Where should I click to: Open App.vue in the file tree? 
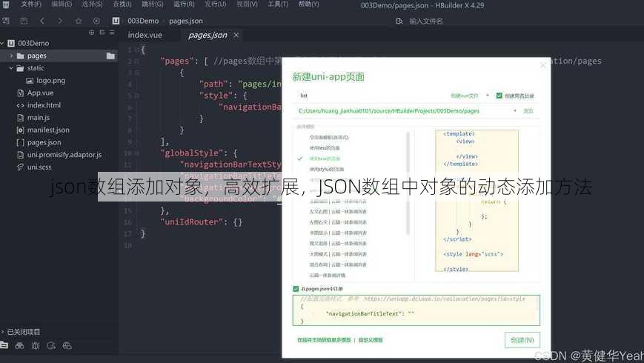(x=40, y=93)
